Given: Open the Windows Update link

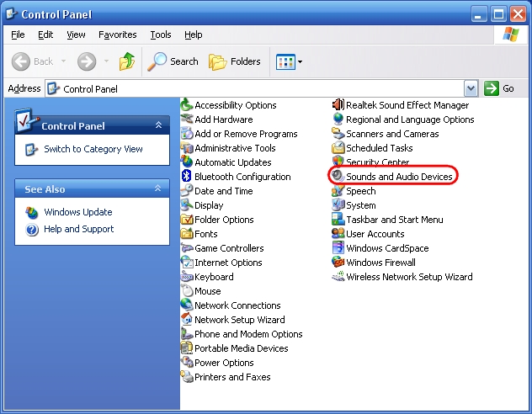Looking at the screenshot, I should point(78,212).
